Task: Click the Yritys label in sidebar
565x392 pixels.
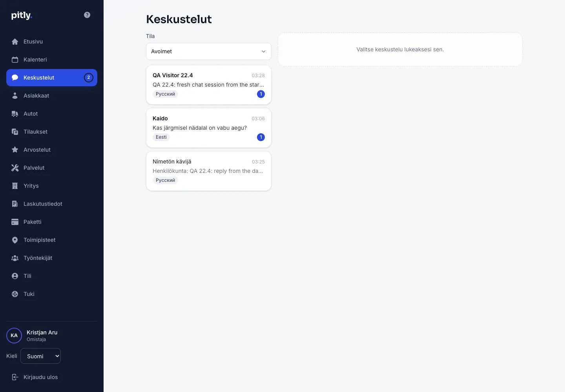Action: point(31,186)
